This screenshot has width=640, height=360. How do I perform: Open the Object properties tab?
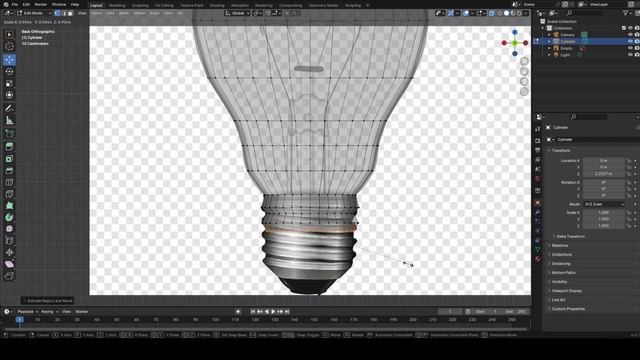(x=538, y=202)
